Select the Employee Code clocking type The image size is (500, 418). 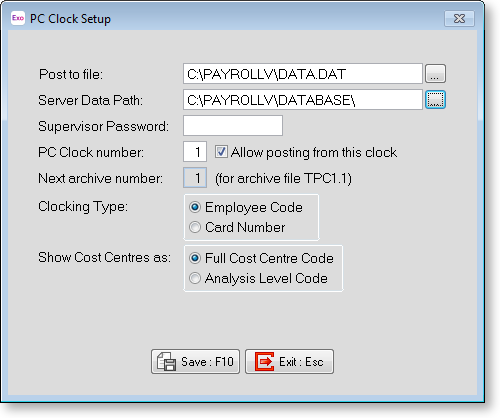pyautogui.click(x=195, y=207)
